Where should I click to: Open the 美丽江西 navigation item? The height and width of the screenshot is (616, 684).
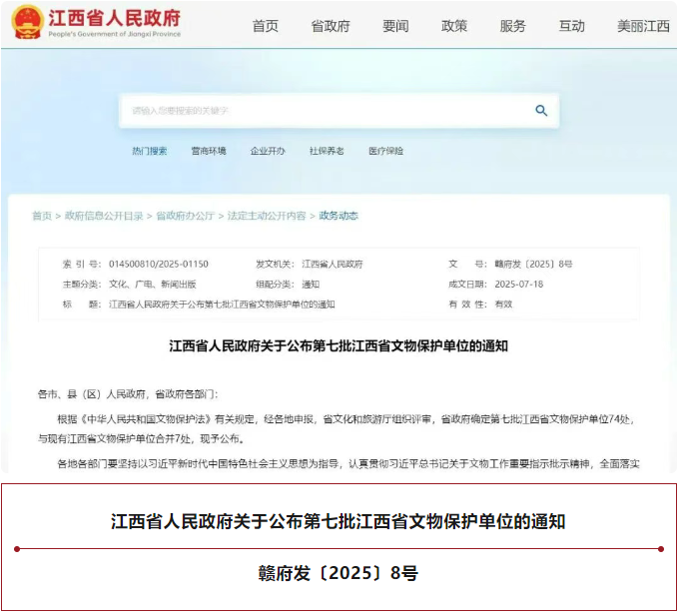tap(643, 26)
